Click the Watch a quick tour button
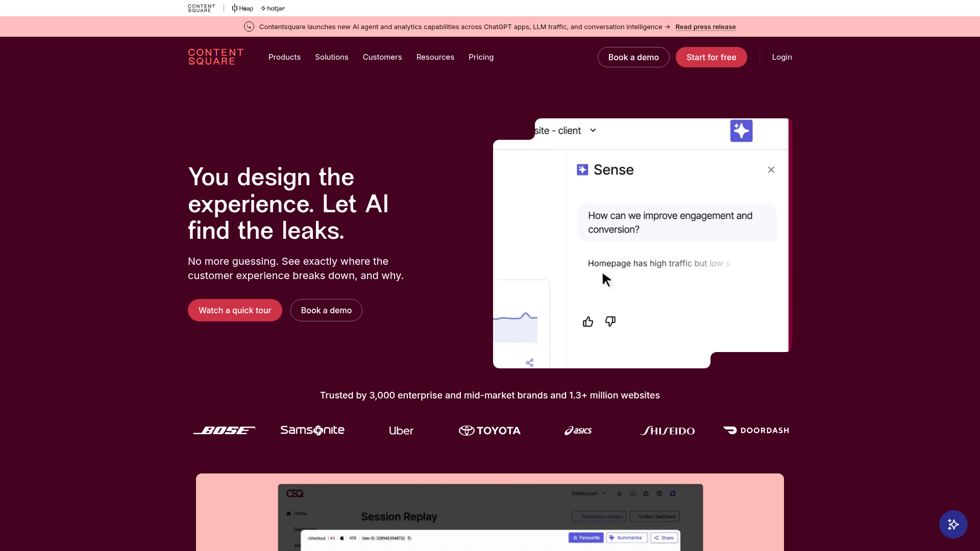This screenshot has width=980, height=551. click(235, 310)
